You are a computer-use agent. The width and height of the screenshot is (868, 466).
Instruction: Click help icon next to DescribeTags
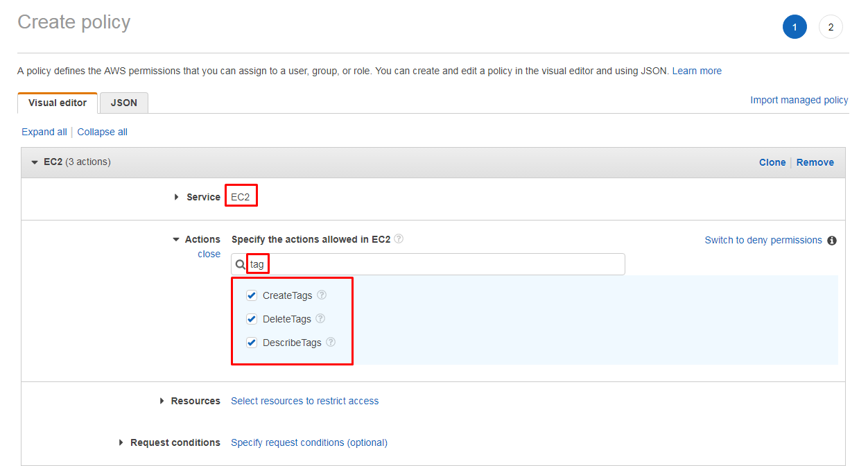(x=331, y=342)
